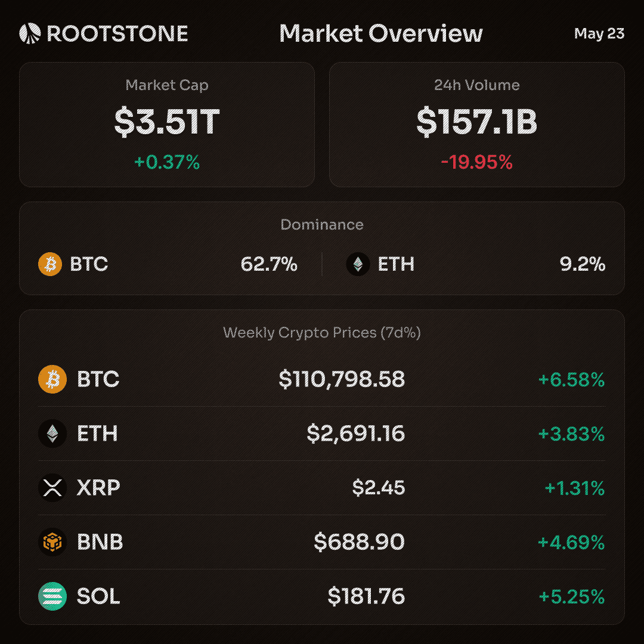Open the Market Cap $3.51T card
Image resolution: width=644 pixels, height=644 pixels.
(x=167, y=125)
